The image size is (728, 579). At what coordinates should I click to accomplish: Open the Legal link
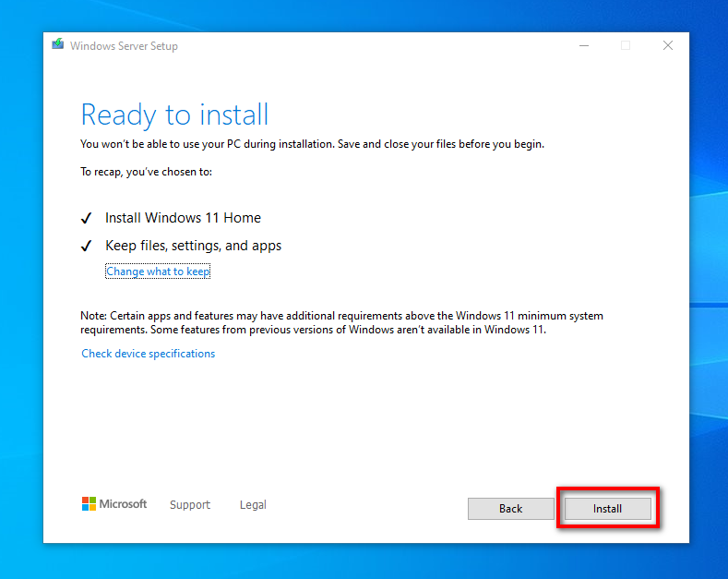[253, 504]
